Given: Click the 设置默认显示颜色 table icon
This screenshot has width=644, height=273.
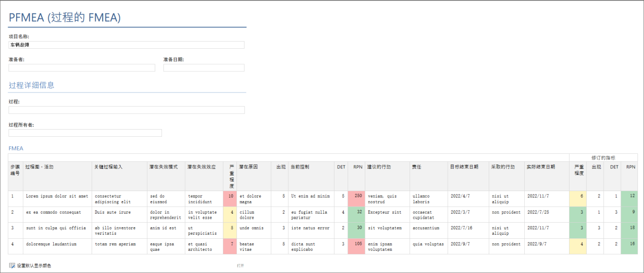Looking at the screenshot, I should coord(12,265).
